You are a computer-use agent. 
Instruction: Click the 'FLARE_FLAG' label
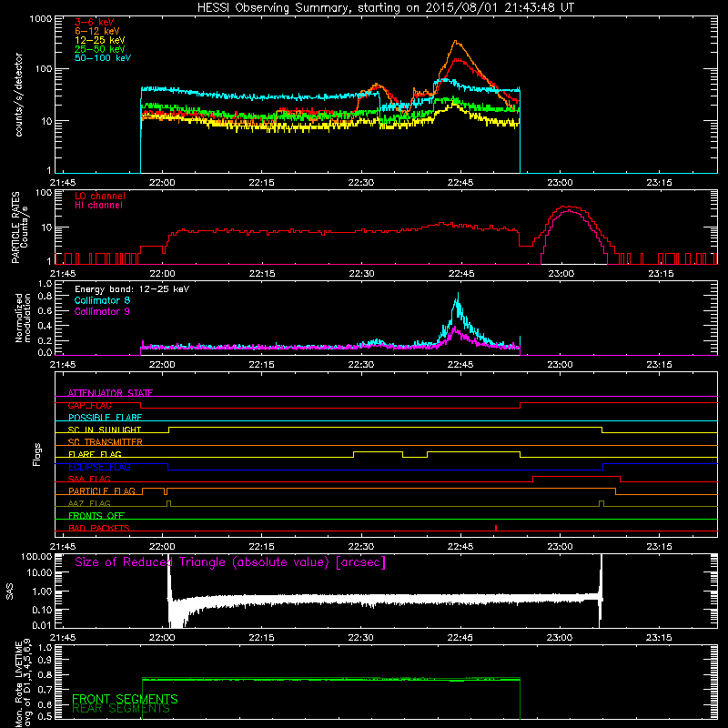(x=95, y=454)
